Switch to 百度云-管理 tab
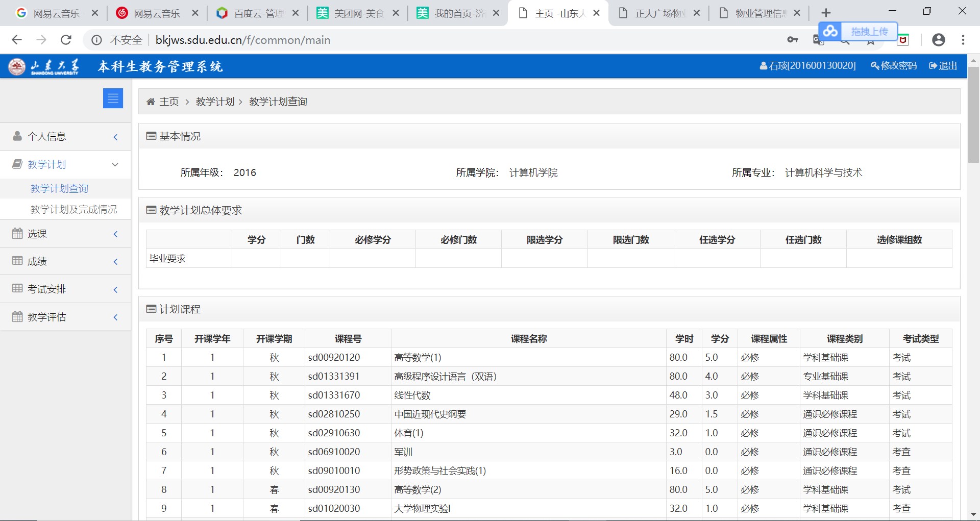The width and height of the screenshot is (980, 521). 258,13
